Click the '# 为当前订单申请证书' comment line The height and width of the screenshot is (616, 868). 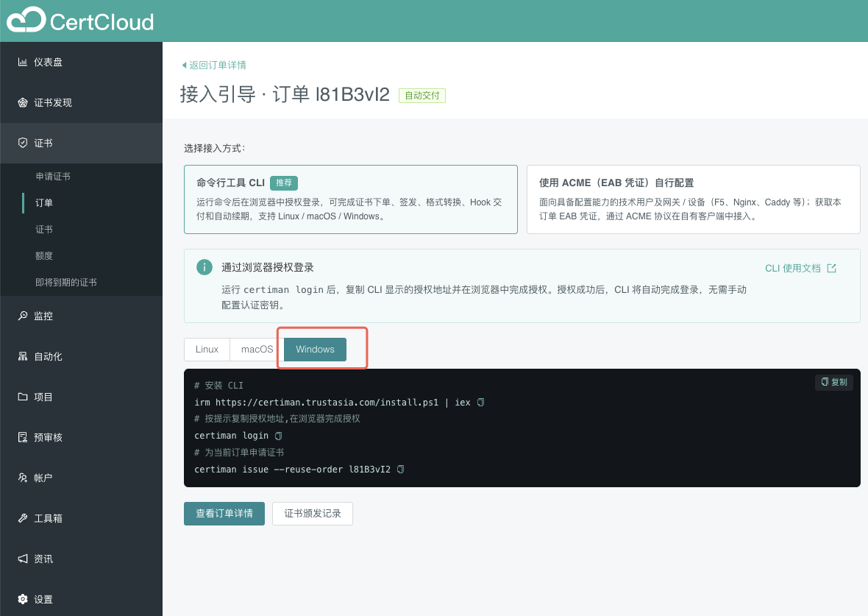pos(239,453)
